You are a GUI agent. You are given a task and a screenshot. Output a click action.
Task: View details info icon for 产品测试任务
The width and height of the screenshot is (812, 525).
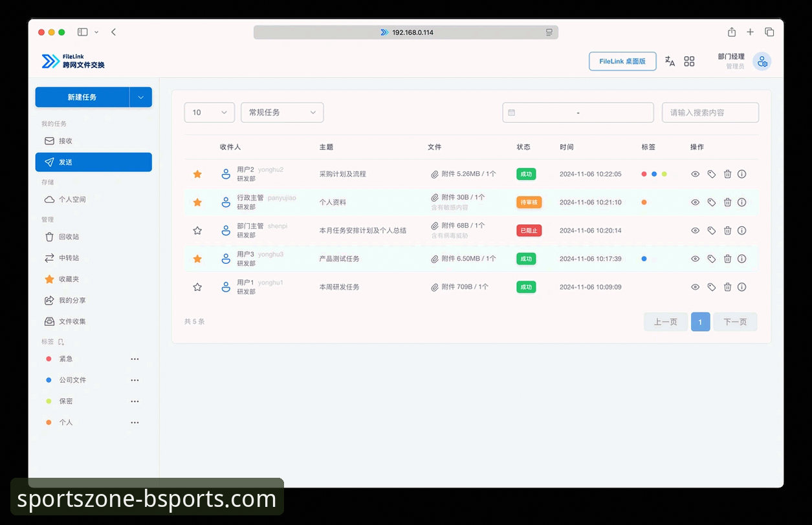click(742, 258)
